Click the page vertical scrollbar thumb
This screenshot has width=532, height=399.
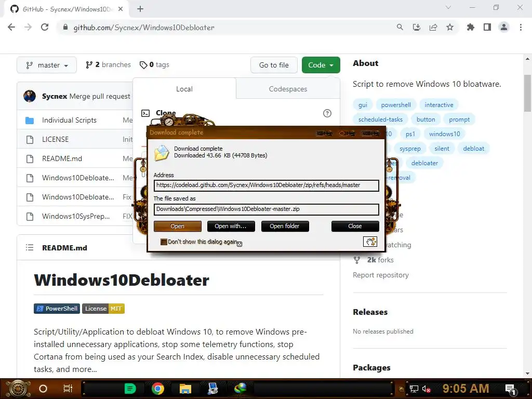tap(527, 94)
